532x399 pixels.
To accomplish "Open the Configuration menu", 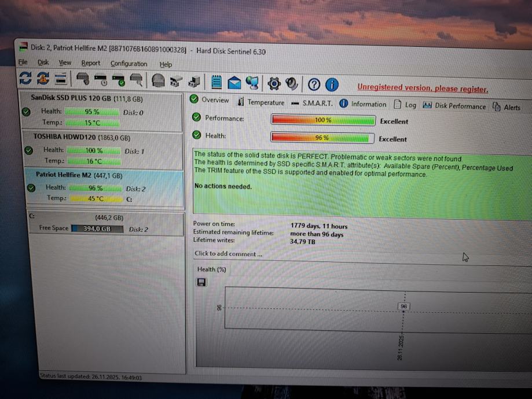I will click(x=129, y=64).
